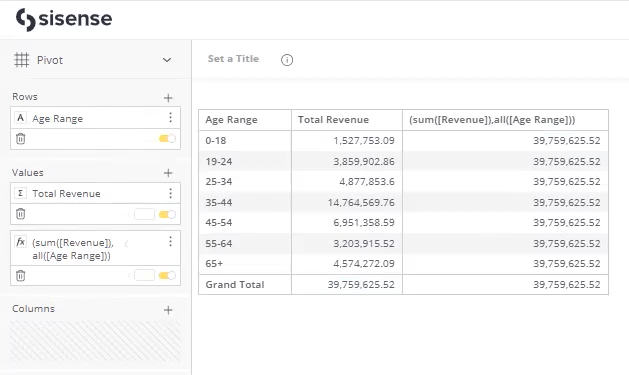Click Grand Total value in Total Revenue column
The image size is (629, 375).
tap(361, 285)
